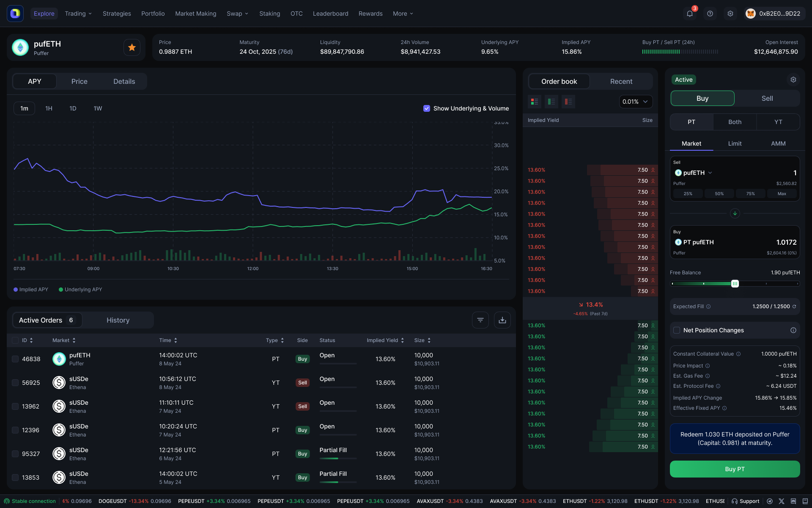
Task: Click the Max amount button
Action: (782, 193)
